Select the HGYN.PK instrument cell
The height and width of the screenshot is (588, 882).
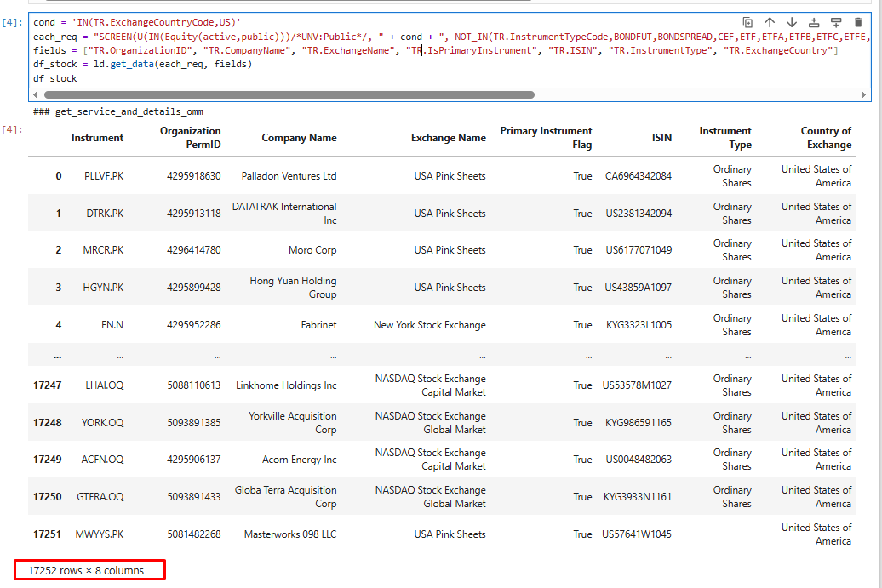pos(103,288)
